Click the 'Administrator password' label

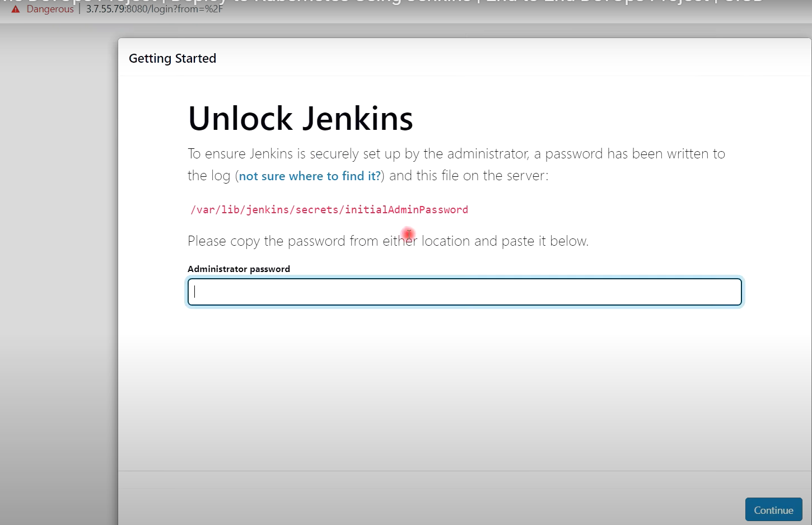239,269
